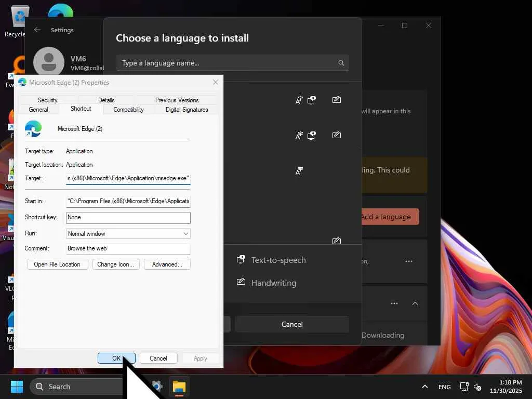Cancel the Edge Properties dialog
This screenshot has width=532, height=399.
click(x=158, y=358)
